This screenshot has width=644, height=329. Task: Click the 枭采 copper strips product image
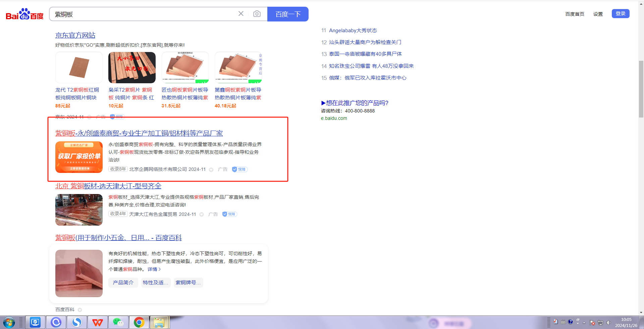(x=132, y=67)
